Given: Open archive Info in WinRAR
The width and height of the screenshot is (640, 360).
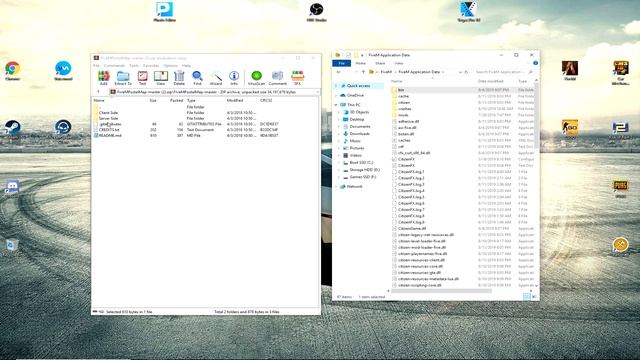Looking at the screenshot, I should click(234, 78).
